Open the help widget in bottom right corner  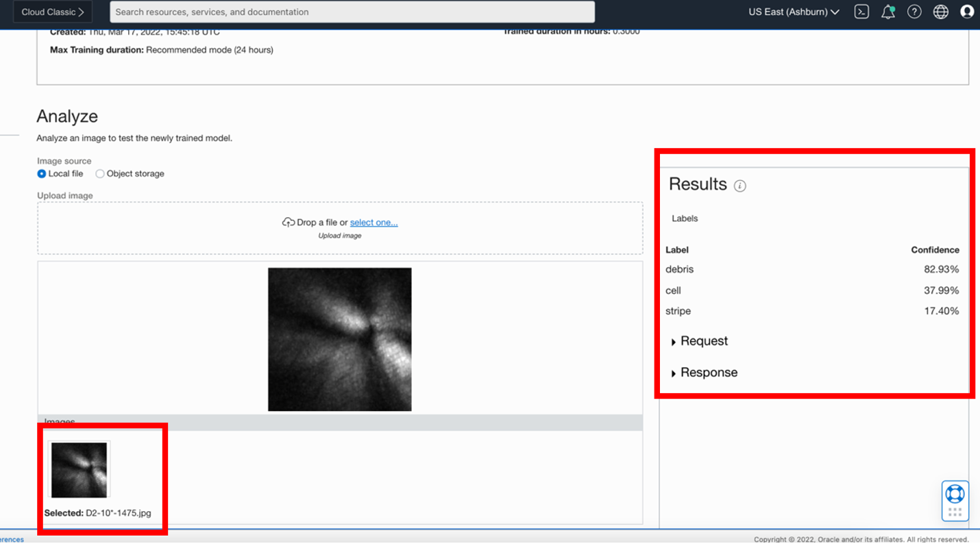click(x=955, y=495)
